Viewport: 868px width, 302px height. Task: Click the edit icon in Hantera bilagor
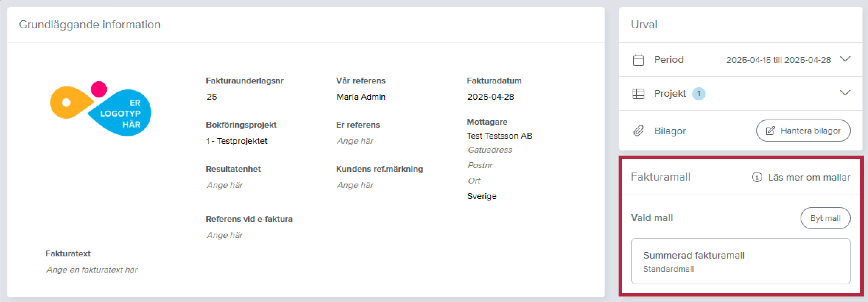(x=770, y=131)
